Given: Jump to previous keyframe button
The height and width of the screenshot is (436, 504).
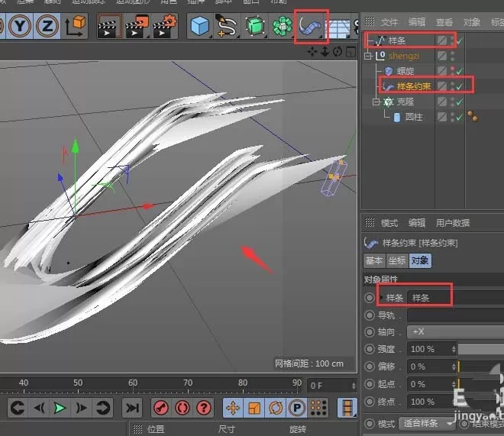Looking at the screenshot, I should [x=18, y=408].
